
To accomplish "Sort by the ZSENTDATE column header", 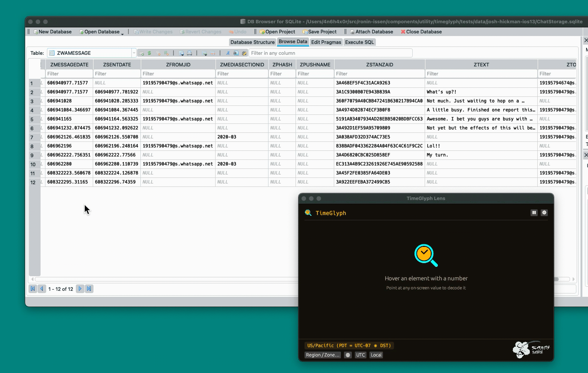I will (117, 65).
